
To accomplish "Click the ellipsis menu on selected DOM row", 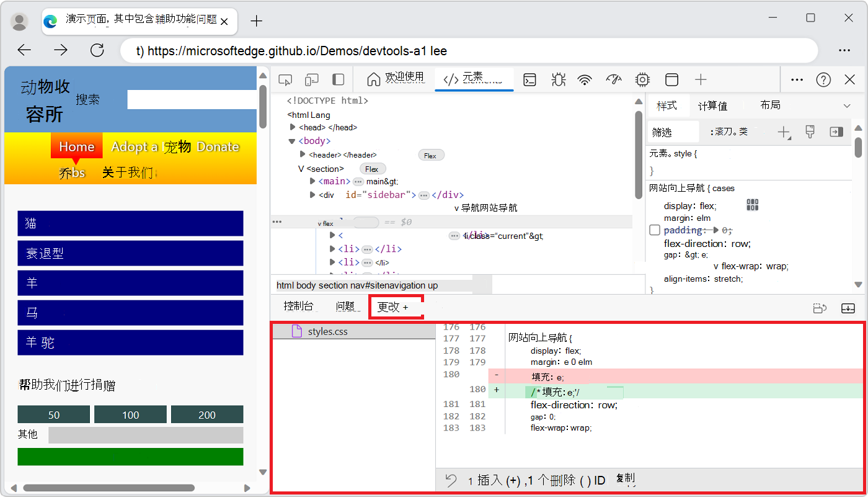I will (277, 222).
